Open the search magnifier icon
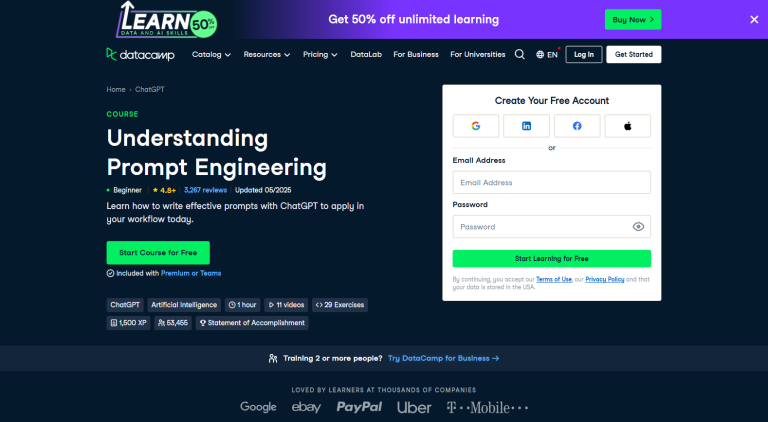768x422 pixels. point(520,54)
